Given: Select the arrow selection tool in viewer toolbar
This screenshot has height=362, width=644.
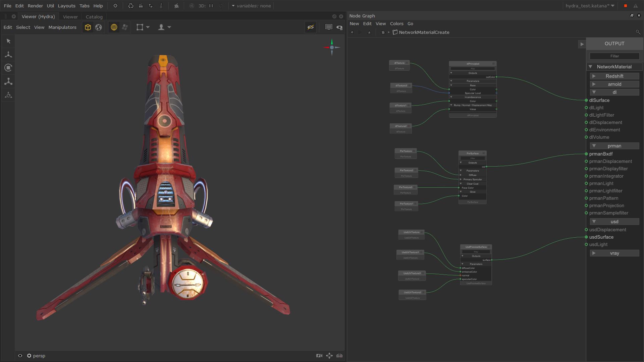Looking at the screenshot, I should 8,41.
